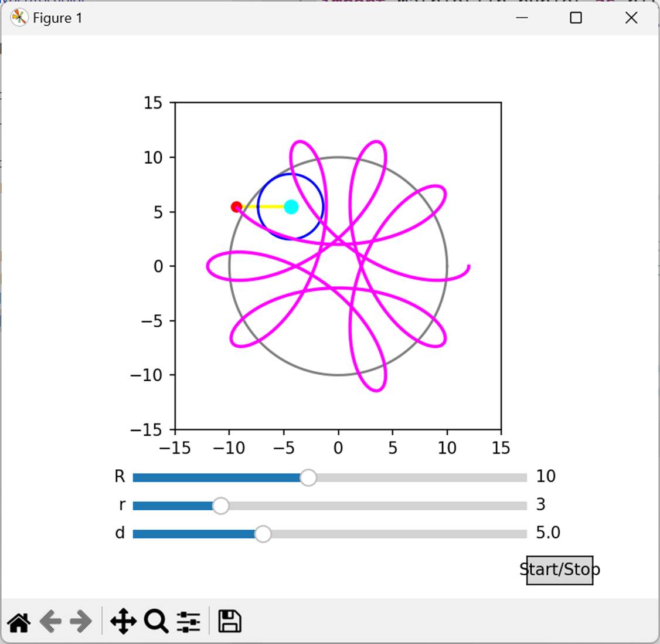Click the Figure 1 window icon
Image resolution: width=660 pixels, height=644 pixels.
19,18
